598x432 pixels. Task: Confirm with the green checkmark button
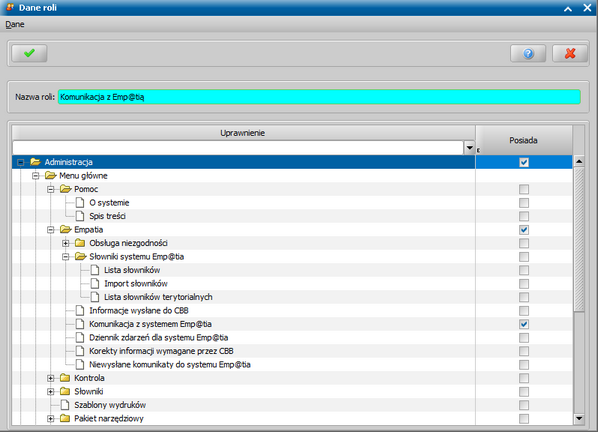(29, 53)
